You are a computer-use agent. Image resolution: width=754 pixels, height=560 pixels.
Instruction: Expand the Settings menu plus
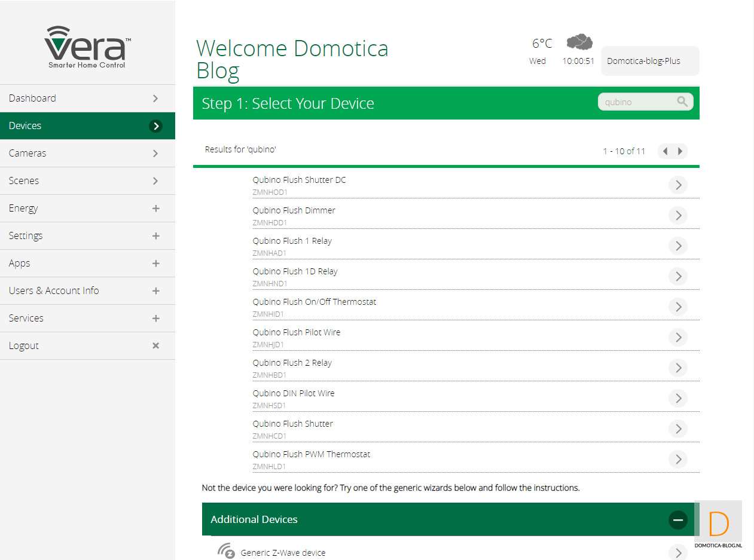(x=155, y=236)
